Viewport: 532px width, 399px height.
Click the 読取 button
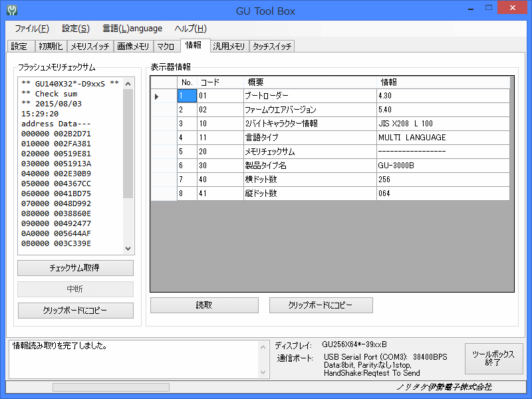(204, 305)
